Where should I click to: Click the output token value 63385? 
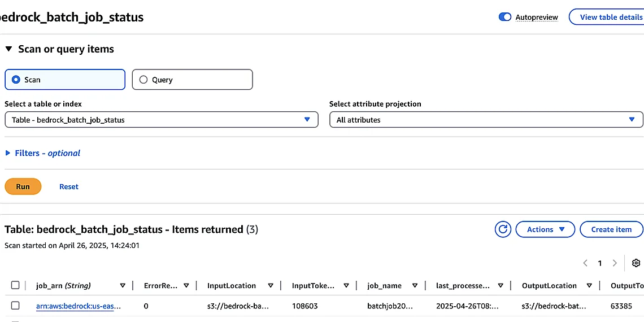[x=622, y=306]
